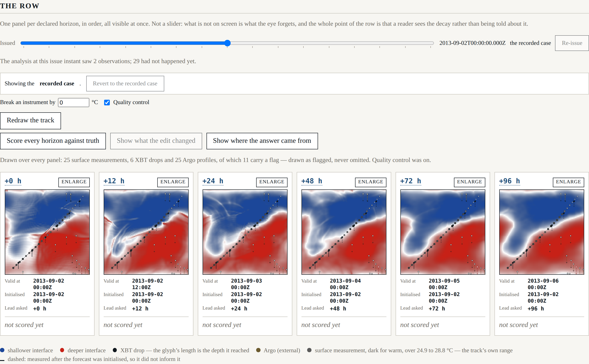Click the Re-issue button

[572, 43]
